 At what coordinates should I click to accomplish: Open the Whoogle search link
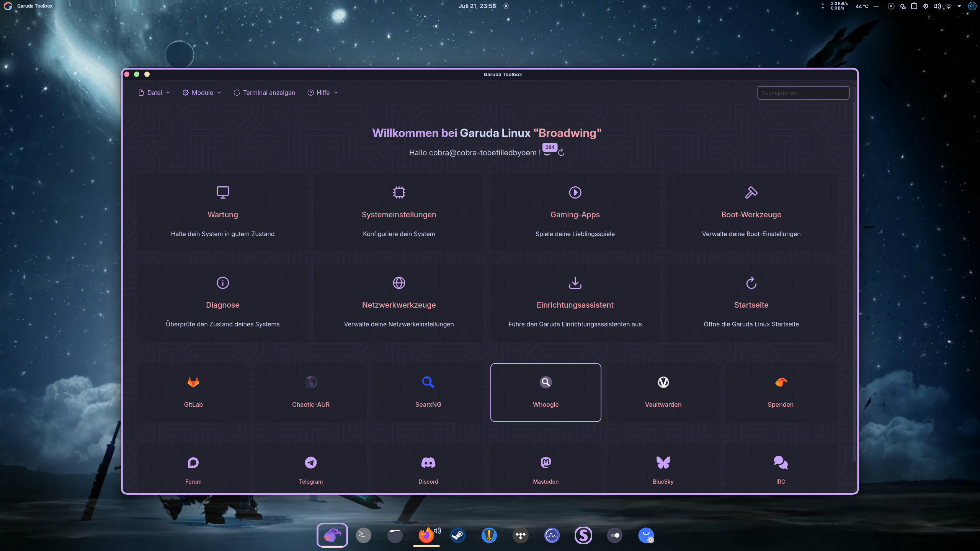546,393
